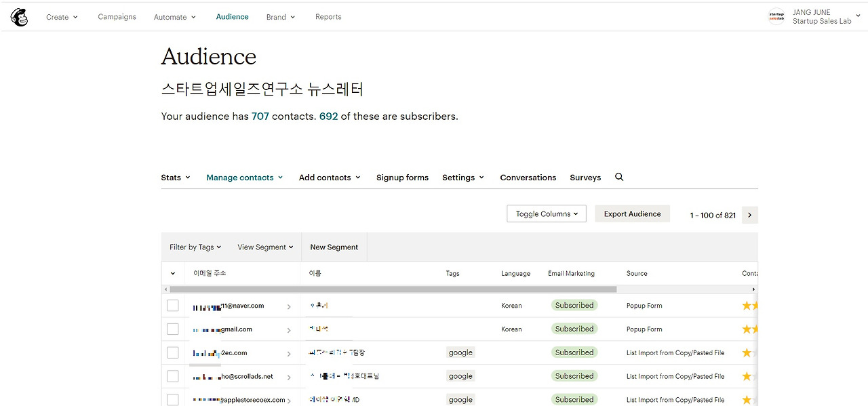Click google tag in scrollads.net row

click(460, 376)
